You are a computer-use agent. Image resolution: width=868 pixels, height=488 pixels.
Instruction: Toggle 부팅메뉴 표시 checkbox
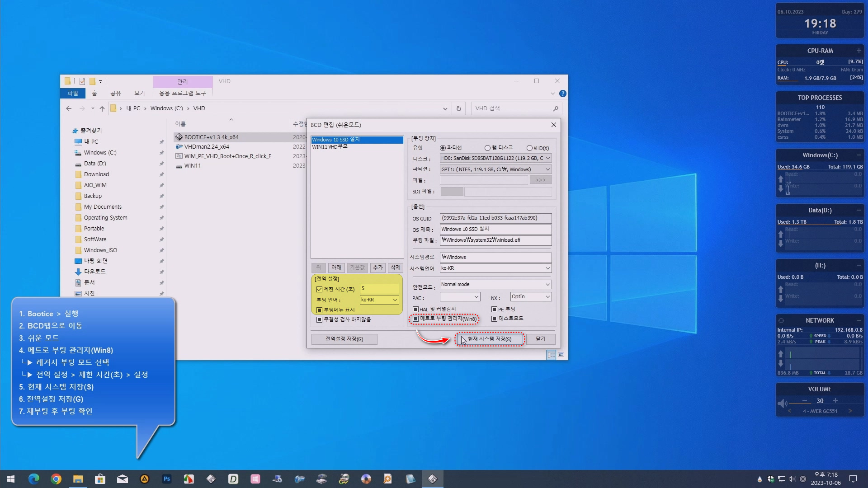pos(319,310)
